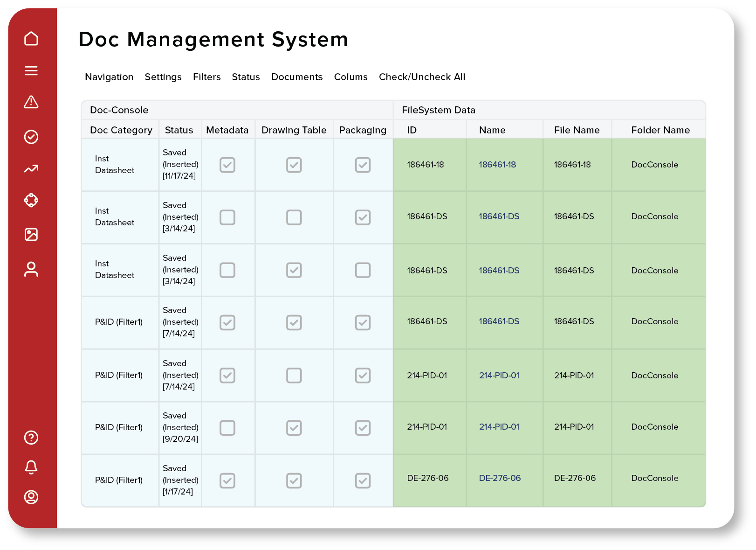Click the Check/Uncheck All button
The image size is (756, 550).
pyautogui.click(x=422, y=77)
